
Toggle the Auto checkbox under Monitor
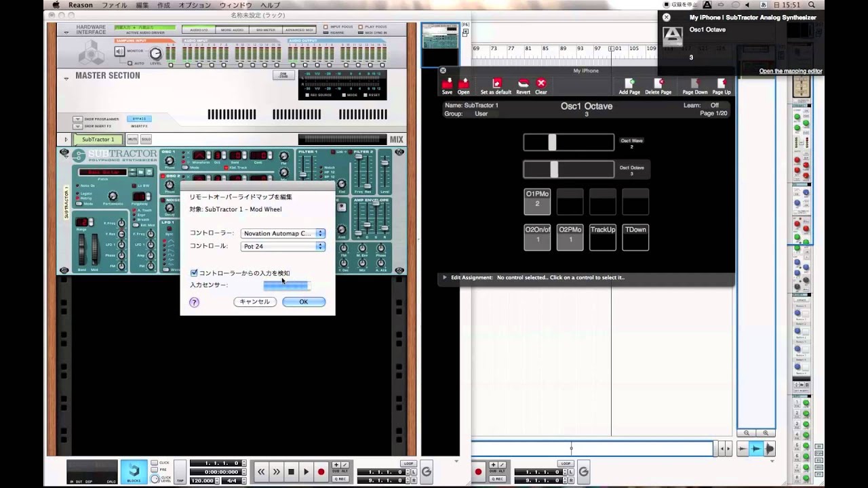130,63
